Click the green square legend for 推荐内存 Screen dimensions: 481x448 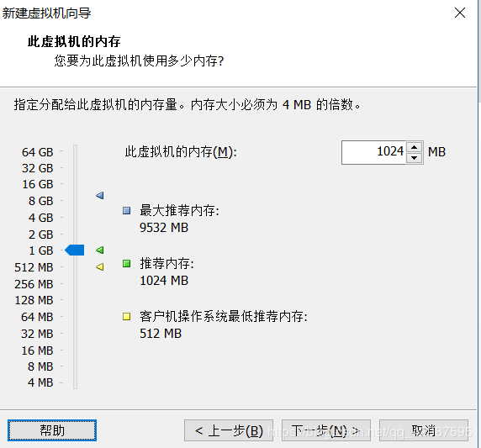(x=126, y=263)
